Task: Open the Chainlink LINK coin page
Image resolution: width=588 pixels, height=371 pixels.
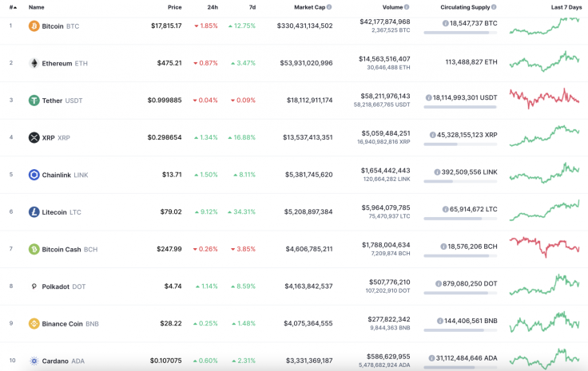Action: coord(65,175)
